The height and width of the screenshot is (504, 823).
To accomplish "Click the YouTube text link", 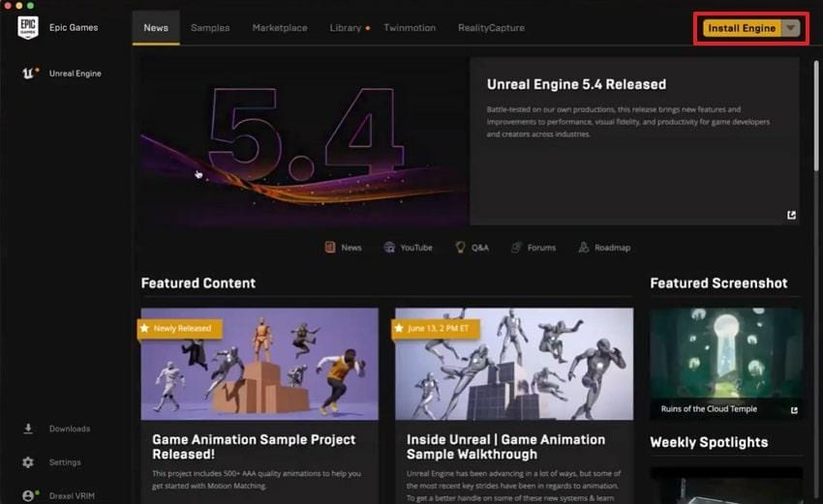I will [416, 248].
